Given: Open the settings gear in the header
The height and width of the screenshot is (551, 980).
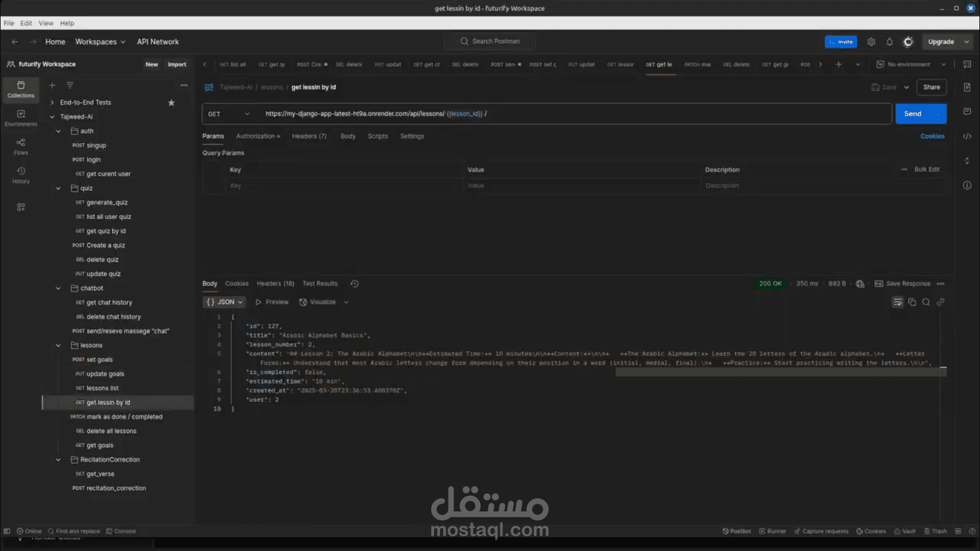Looking at the screenshot, I should point(871,42).
